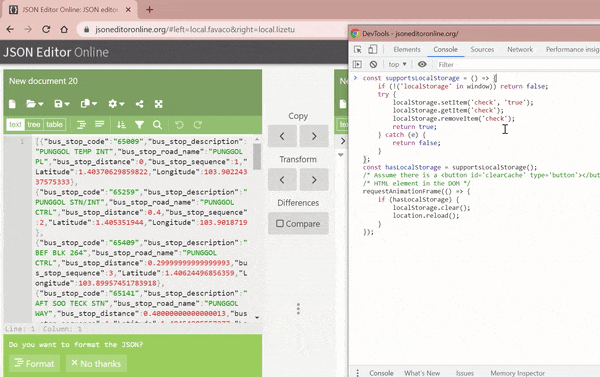
Task: Click the right panel new document icon
Action: (343, 104)
